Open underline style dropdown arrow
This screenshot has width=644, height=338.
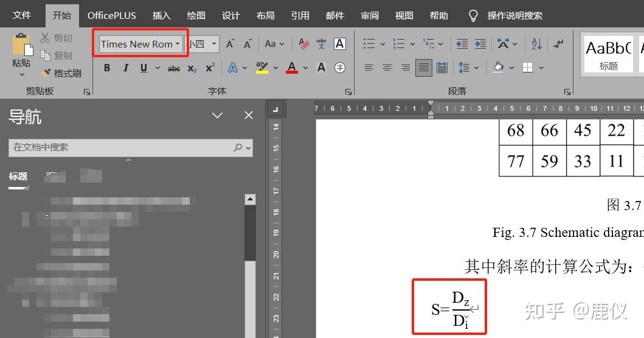[158, 68]
